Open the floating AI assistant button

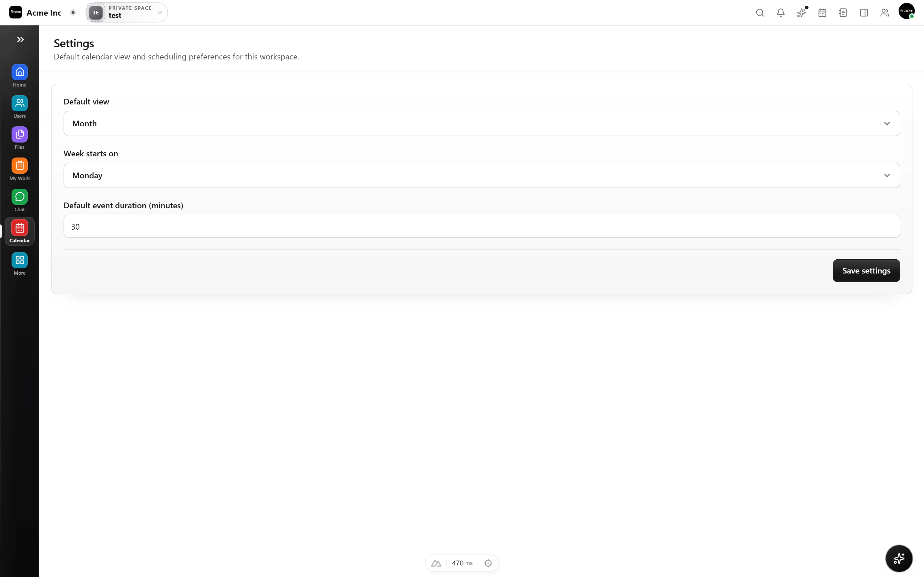tap(899, 558)
